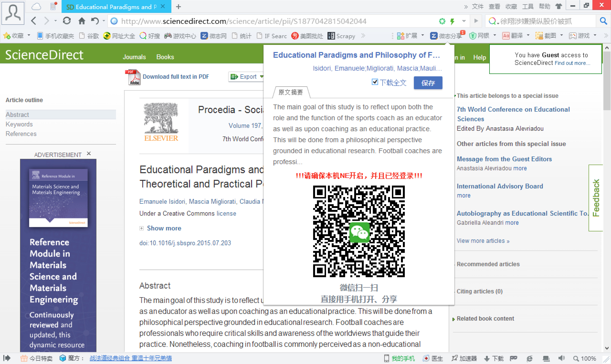Reload the current page
Image resolution: width=611 pixels, height=364 pixels.
click(67, 21)
